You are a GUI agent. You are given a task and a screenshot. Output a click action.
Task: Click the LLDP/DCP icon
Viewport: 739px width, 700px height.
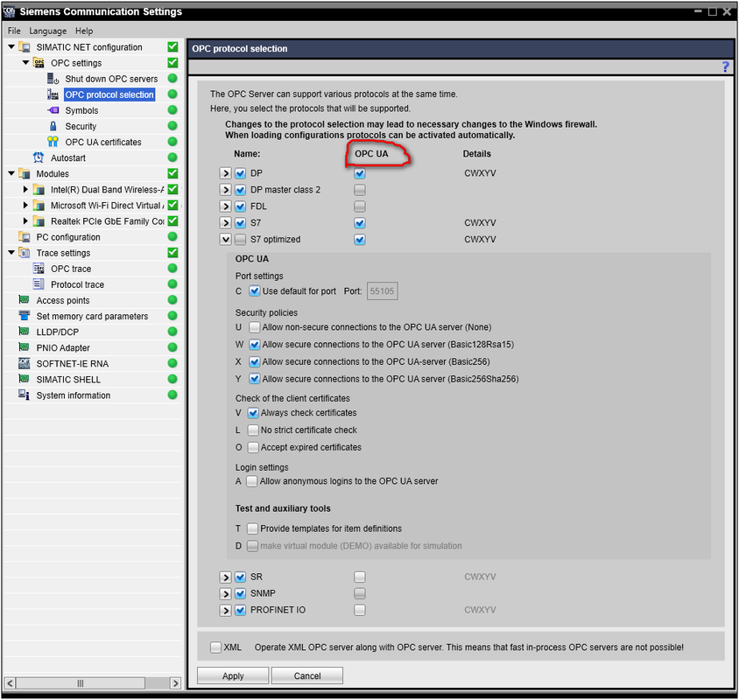[24, 332]
